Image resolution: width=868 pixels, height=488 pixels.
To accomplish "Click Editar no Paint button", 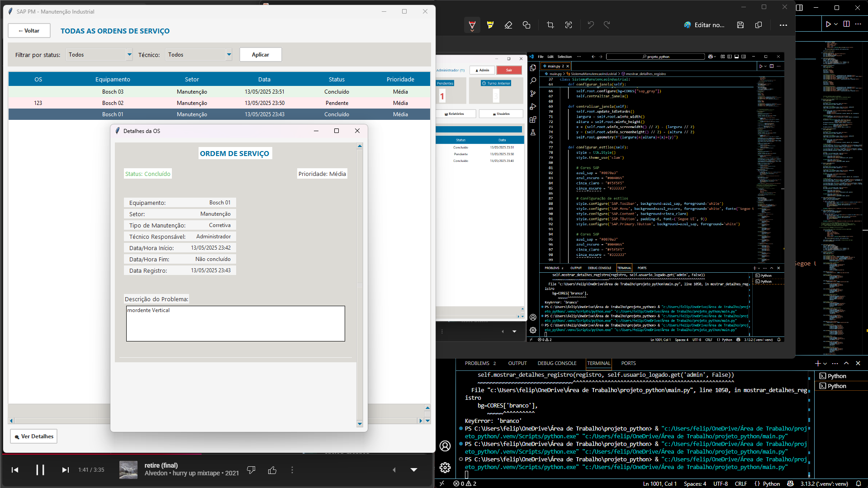I will 704,25.
